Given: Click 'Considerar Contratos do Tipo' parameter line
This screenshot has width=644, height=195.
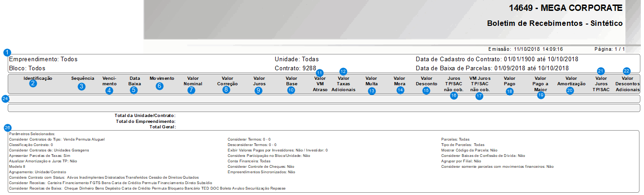Looking at the screenshot, I should [x=57, y=139].
